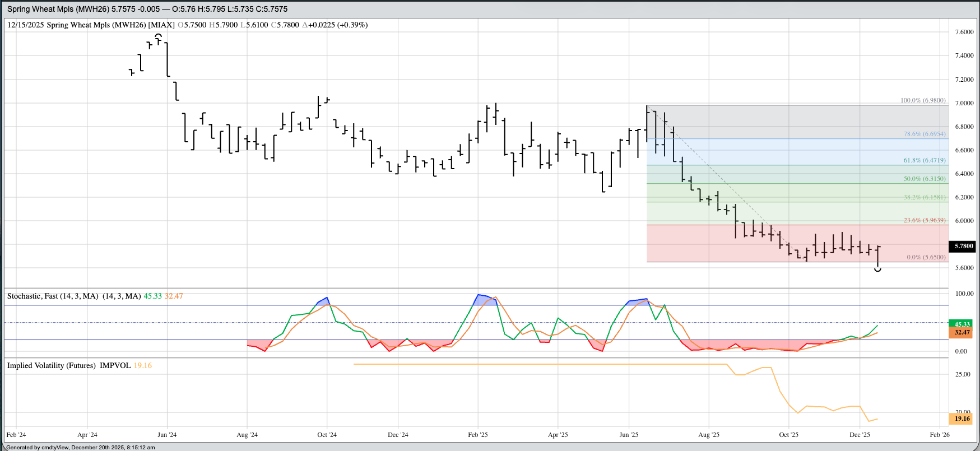Click the red Fibonacci zone below 23.6%
This screenshot has height=451, width=980.
point(728,244)
